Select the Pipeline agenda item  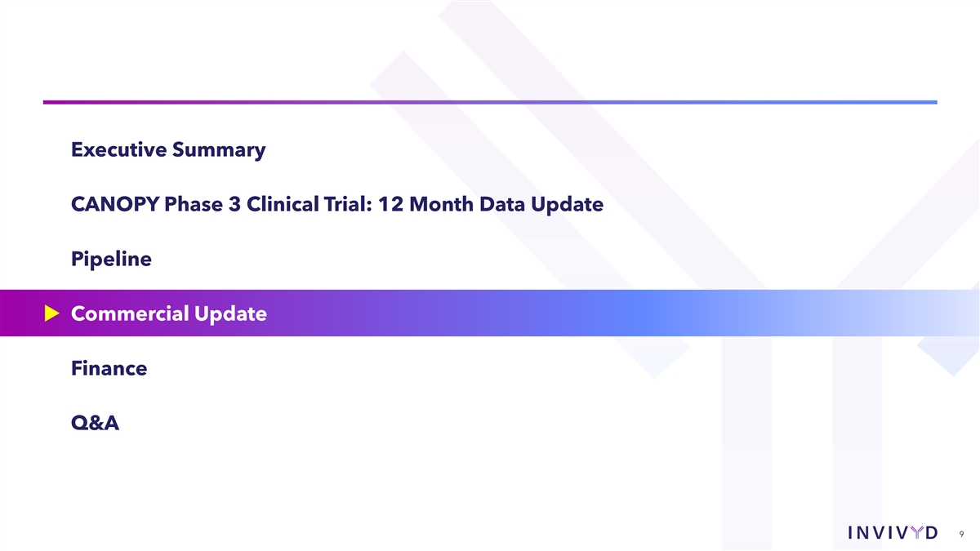click(x=111, y=260)
